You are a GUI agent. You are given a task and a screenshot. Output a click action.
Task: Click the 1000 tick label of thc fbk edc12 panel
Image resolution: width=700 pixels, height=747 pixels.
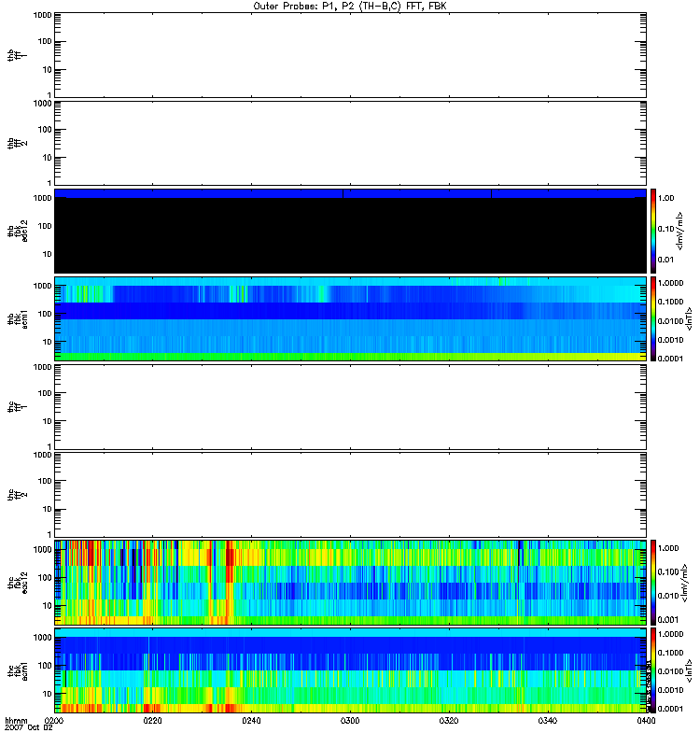point(43,549)
